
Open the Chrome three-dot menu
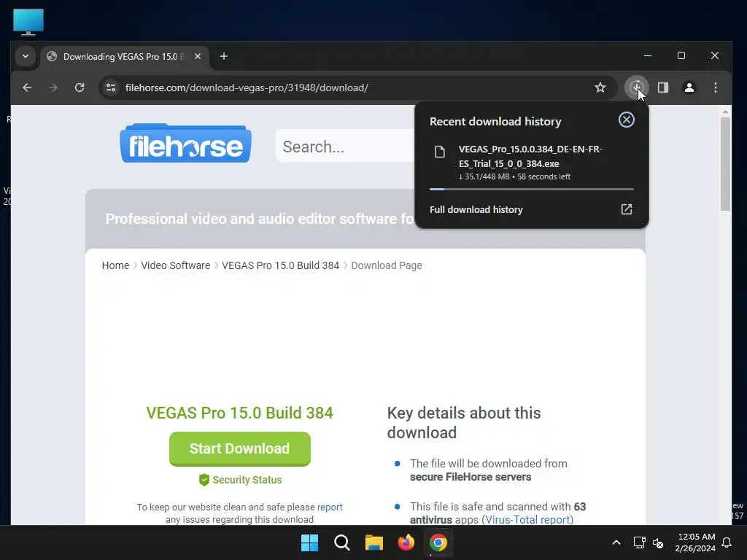(716, 87)
